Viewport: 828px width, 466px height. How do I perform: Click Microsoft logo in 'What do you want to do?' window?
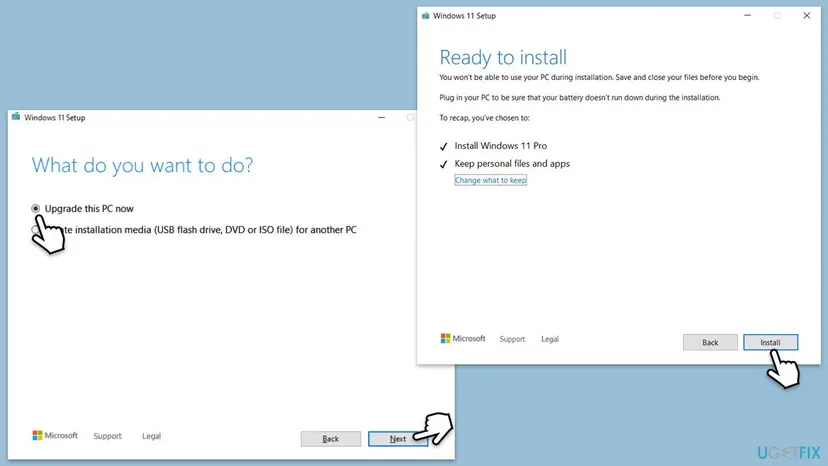[55, 435]
